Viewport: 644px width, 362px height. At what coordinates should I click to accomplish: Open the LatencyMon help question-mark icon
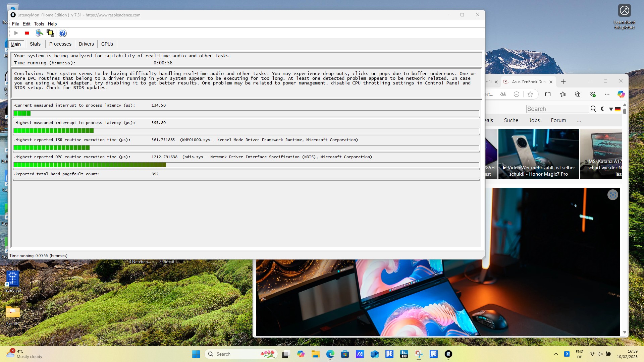point(63,33)
